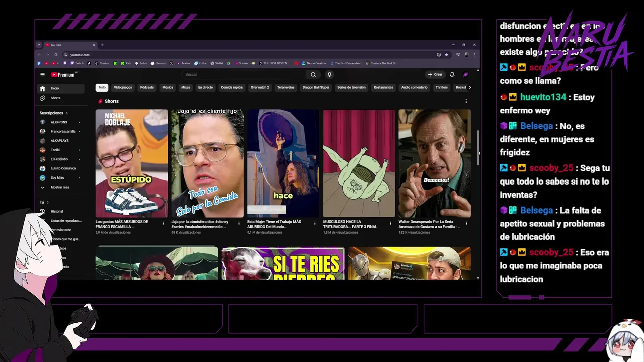Expand Mostrar más in subscriptions
The width and height of the screenshot is (644, 362).
(61, 187)
